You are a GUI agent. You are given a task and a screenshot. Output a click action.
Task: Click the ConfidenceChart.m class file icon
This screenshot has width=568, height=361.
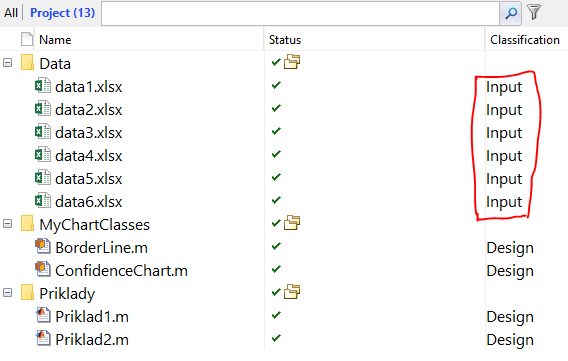pyautogui.click(x=43, y=270)
